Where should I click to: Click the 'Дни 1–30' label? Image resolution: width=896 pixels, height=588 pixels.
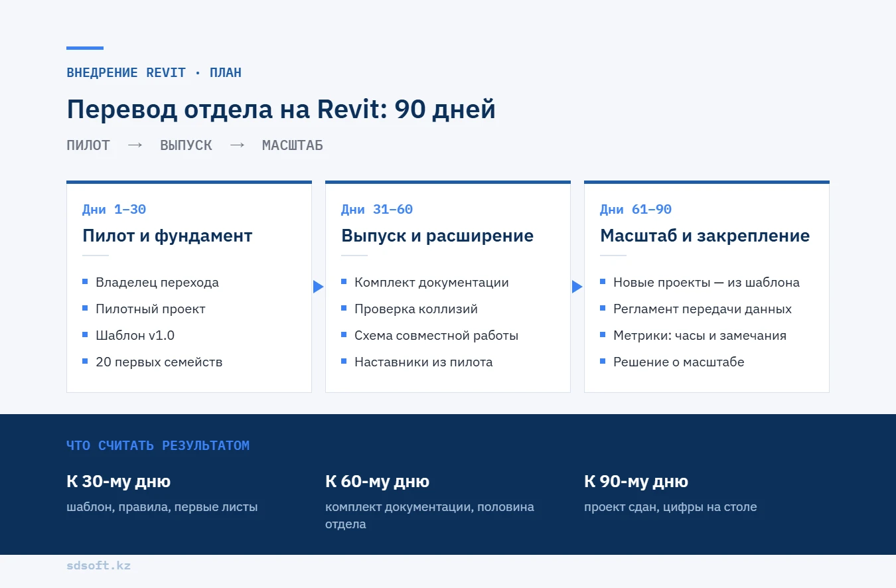[x=114, y=210]
